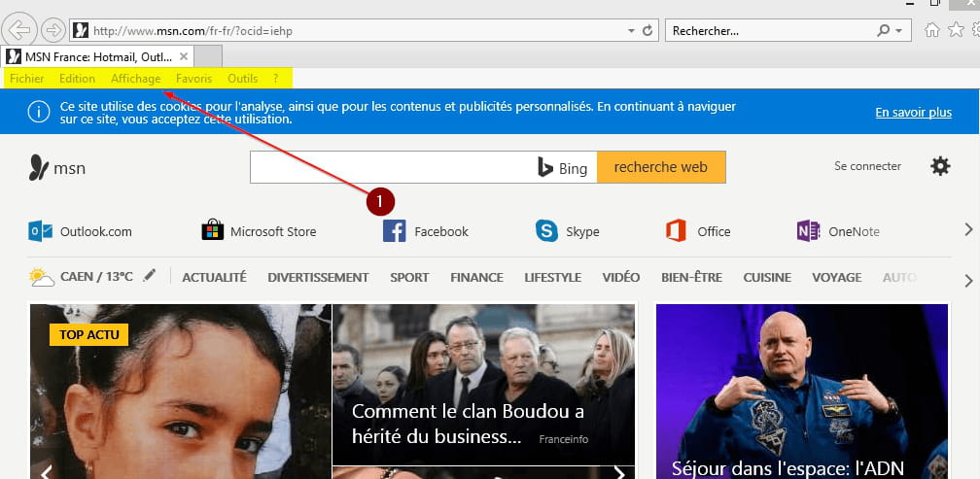Close the MSN France tab
Viewport: 980px width, 479px height.
click(x=183, y=56)
